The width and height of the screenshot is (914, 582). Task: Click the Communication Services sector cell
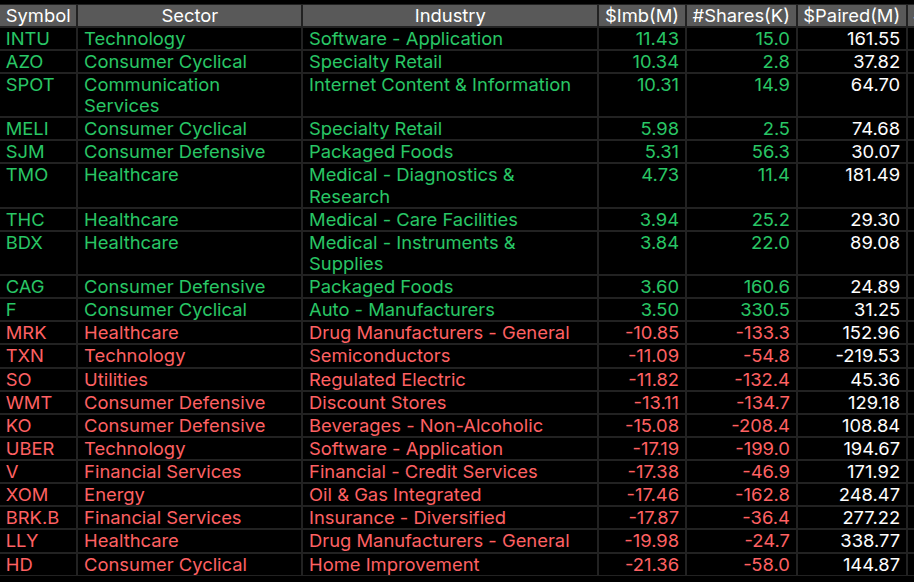[x=189, y=95]
